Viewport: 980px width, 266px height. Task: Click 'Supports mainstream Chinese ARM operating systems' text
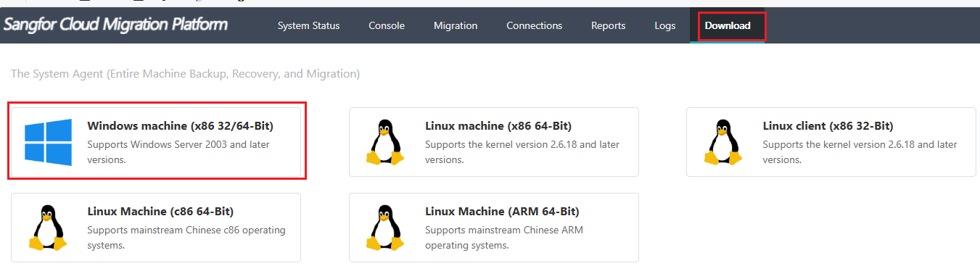504,238
